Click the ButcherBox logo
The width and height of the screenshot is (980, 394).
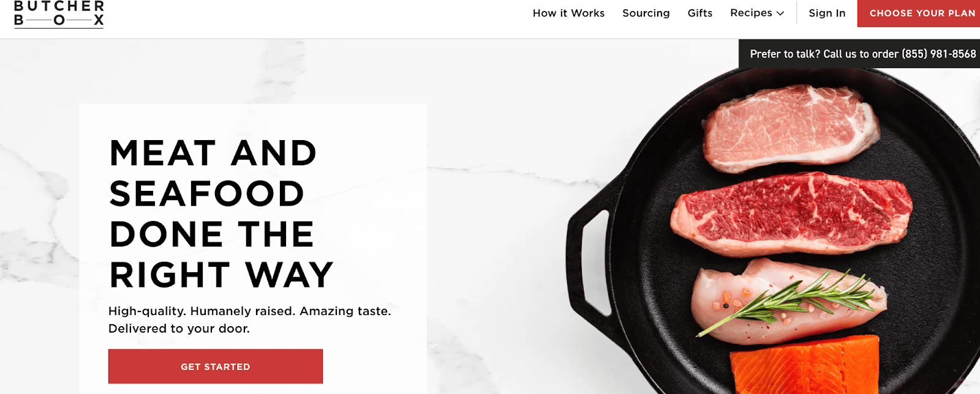(59, 13)
